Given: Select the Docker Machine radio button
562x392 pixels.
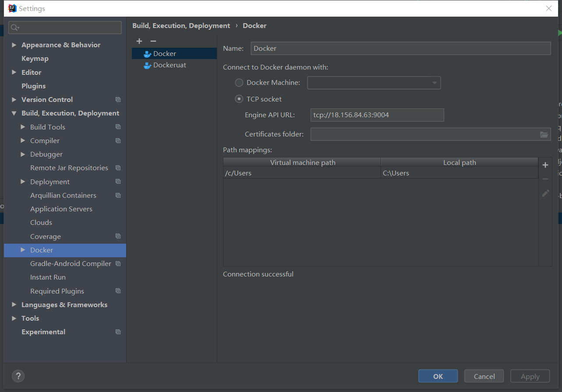Looking at the screenshot, I should tap(239, 83).
